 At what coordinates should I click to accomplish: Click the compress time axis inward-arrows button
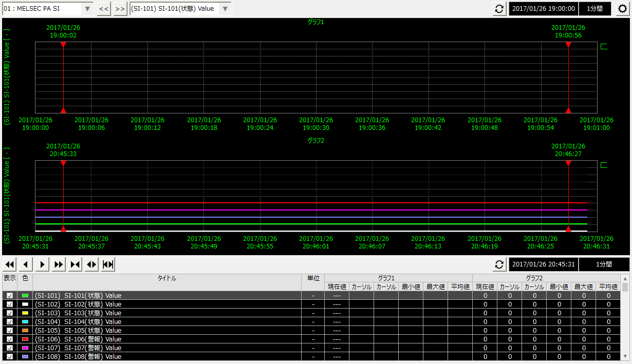[76, 264]
